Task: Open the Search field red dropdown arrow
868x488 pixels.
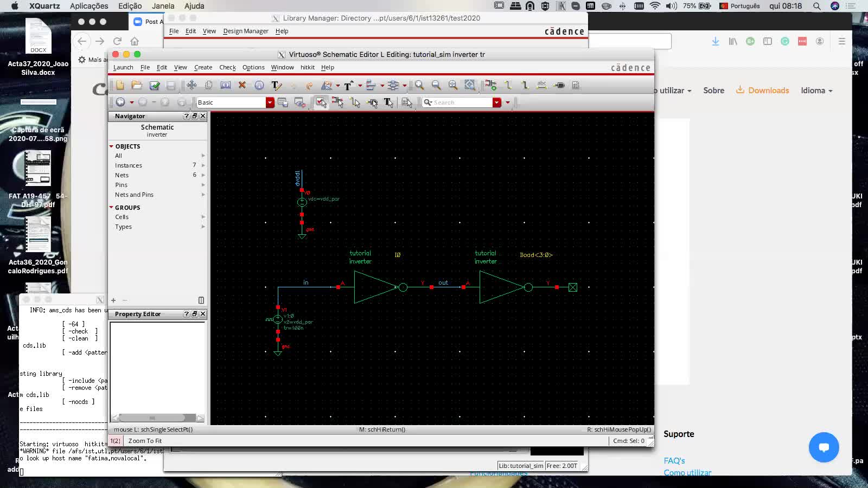Action: [496, 102]
